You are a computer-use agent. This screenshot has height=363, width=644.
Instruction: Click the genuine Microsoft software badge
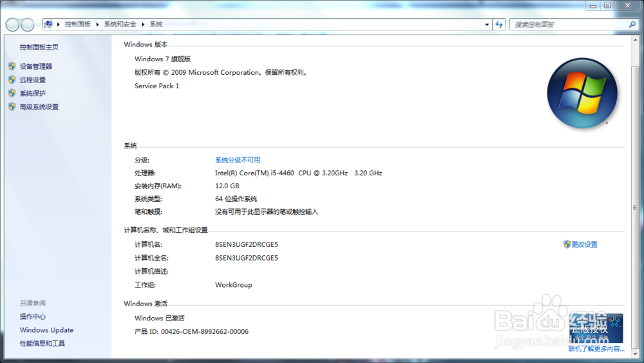coord(596,328)
